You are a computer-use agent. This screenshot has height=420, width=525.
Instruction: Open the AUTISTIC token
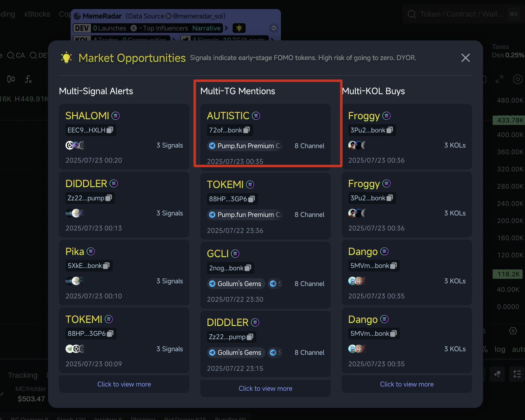click(x=228, y=116)
